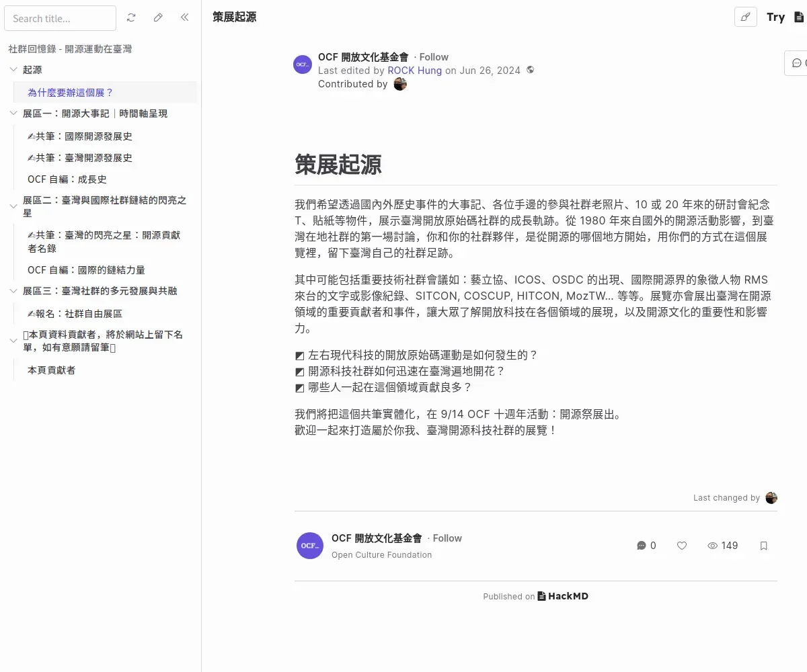Screen dimensions: 807x672
Task: Click line '開源科技社群如何迅速在臺灣遍地開花?'
Action: [406, 371]
